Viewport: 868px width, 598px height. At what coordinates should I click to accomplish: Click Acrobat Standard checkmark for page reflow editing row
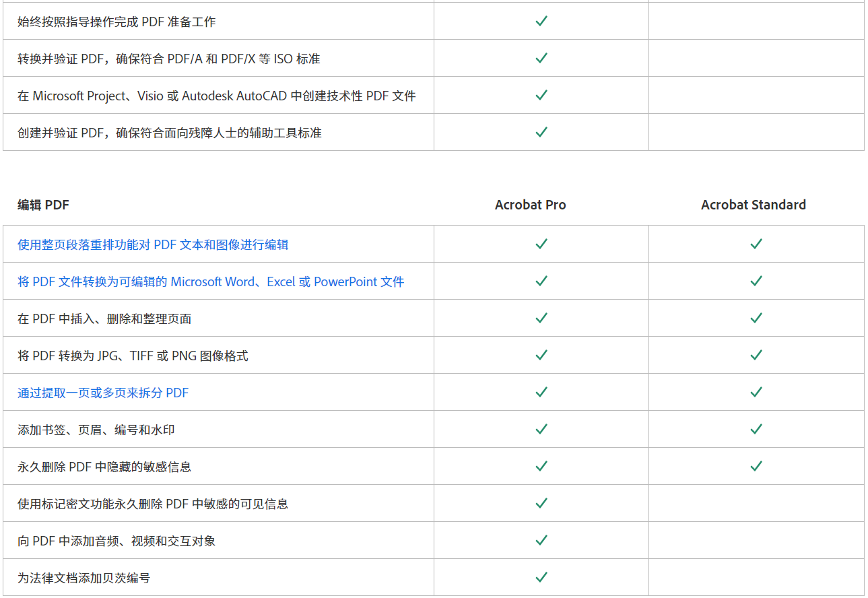pyautogui.click(x=756, y=244)
